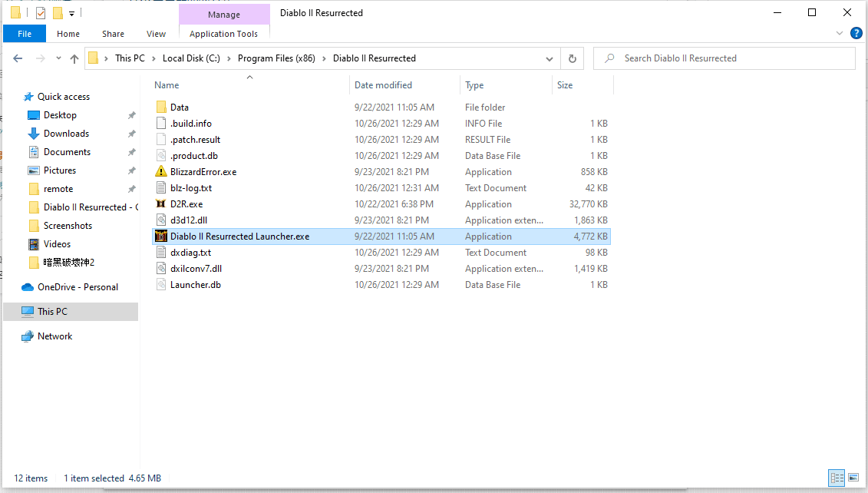This screenshot has width=868, height=493.
Task: Click New folder icon in Quick Access Toolbar
Action: [58, 13]
